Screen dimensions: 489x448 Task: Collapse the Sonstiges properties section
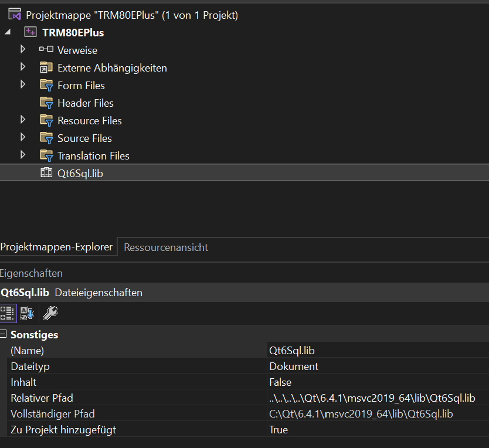(5, 334)
